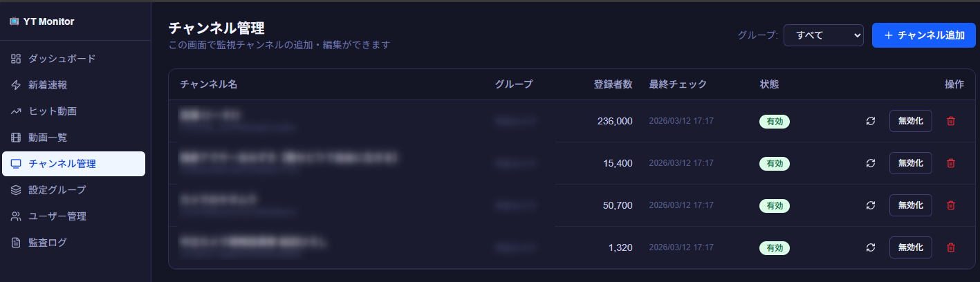Image resolution: width=980 pixels, height=282 pixels.
Task: Refresh the channel with 1,320 subscribers
Action: [x=871, y=247]
